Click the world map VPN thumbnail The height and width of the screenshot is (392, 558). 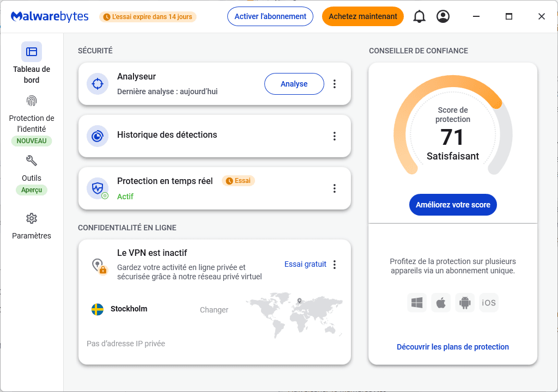(x=294, y=315)
